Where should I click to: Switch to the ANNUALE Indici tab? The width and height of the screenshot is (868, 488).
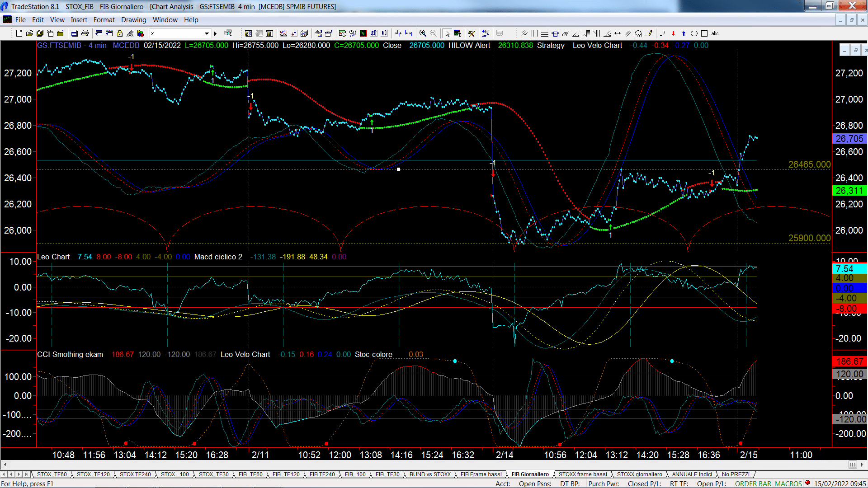pyautogui.click(x=692, y=474)
